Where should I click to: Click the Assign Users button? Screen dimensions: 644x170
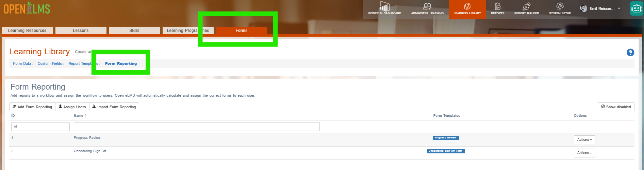point(72,107)
